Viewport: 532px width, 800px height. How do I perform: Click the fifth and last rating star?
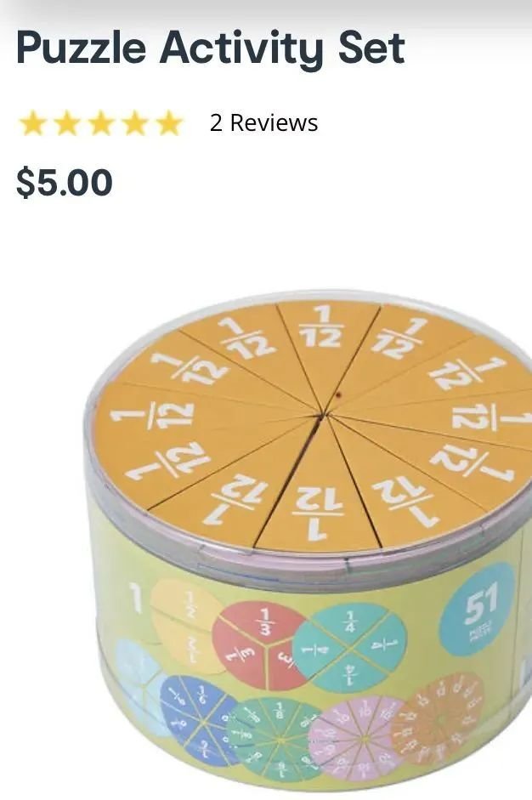[169, 123]
